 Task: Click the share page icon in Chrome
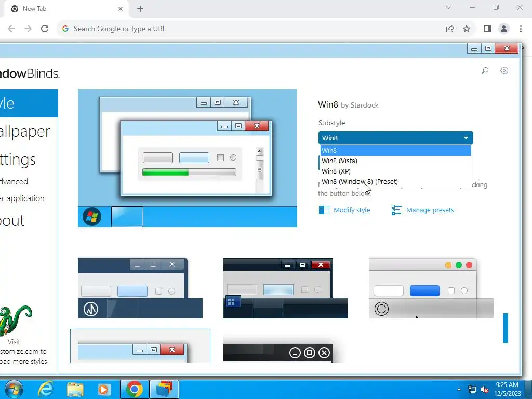pyautogui.click(x=450, y=29)
